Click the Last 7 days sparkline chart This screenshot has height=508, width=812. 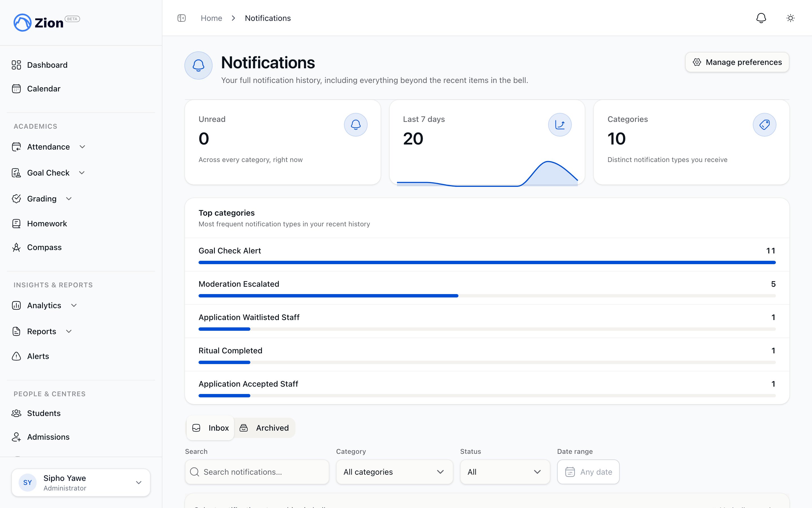click(487, 173)
